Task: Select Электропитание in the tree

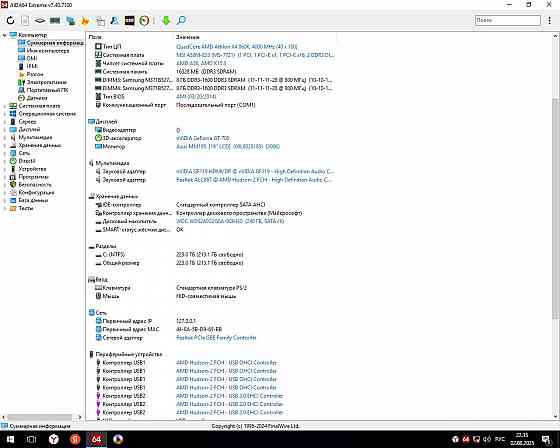Action: [x=47, y=82]
